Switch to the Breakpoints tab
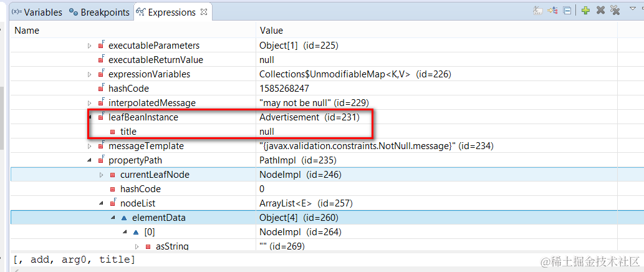 coord(99,12)
